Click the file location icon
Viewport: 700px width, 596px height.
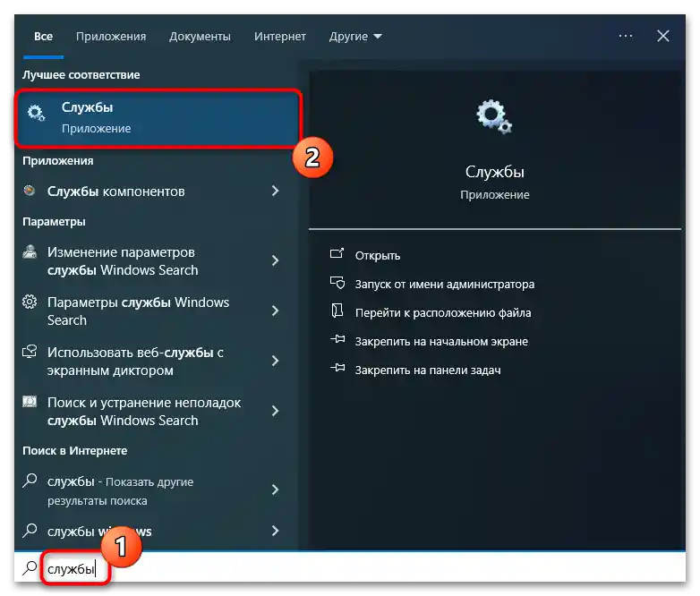(x=337, y=311)
